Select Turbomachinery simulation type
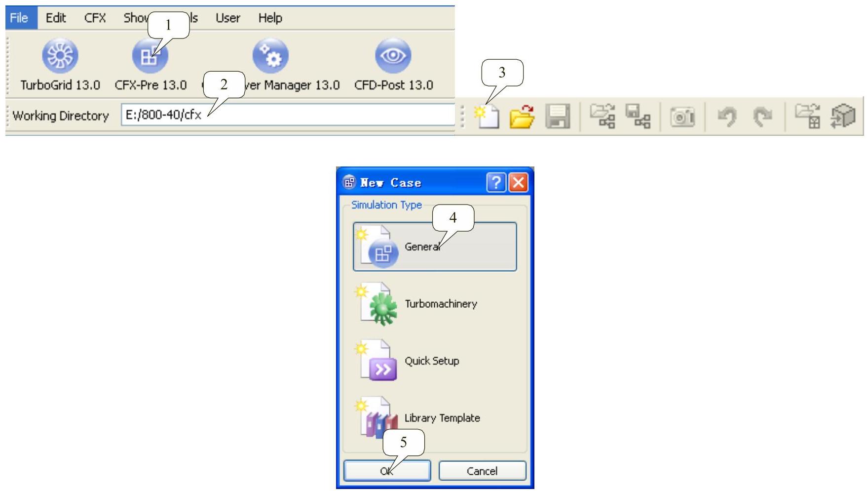 (x=435, y=304)
